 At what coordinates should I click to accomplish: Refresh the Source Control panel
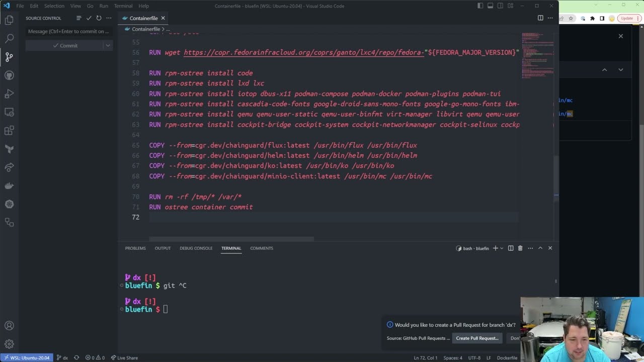click(x=99, y=18)
